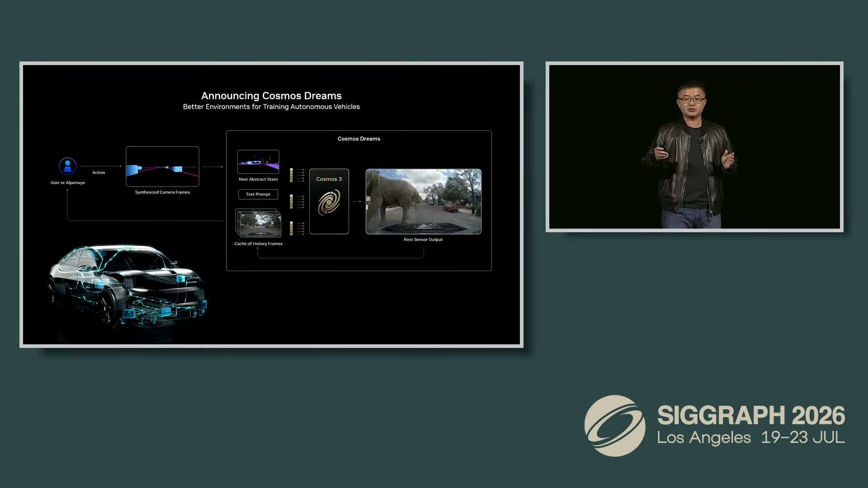Screen dimensions: 868x488
Task: Click the 'Los Angeles 19–23 JUL' text
Action: [751, 437]
